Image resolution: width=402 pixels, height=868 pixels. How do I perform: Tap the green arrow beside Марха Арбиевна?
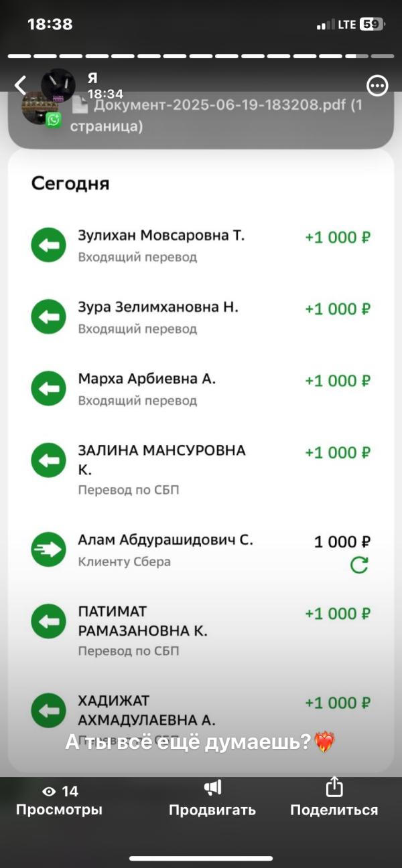pyautogui.click(x=49, y=389)
